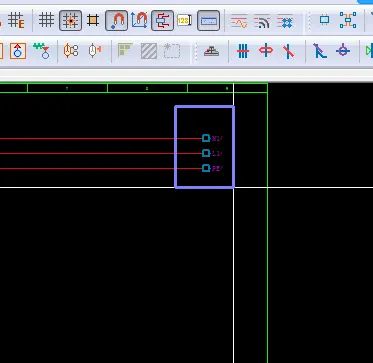Click the green zigzag with triangle icon
The width and height of the screenshot is (373, 363).
pyautogui.click(x=41, y=51)
